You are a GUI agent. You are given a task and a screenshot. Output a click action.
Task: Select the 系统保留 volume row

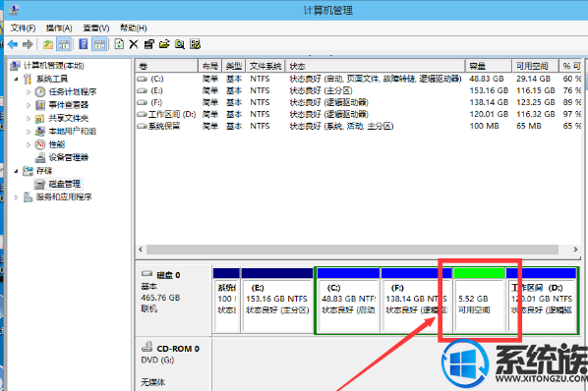click(358, 126)
